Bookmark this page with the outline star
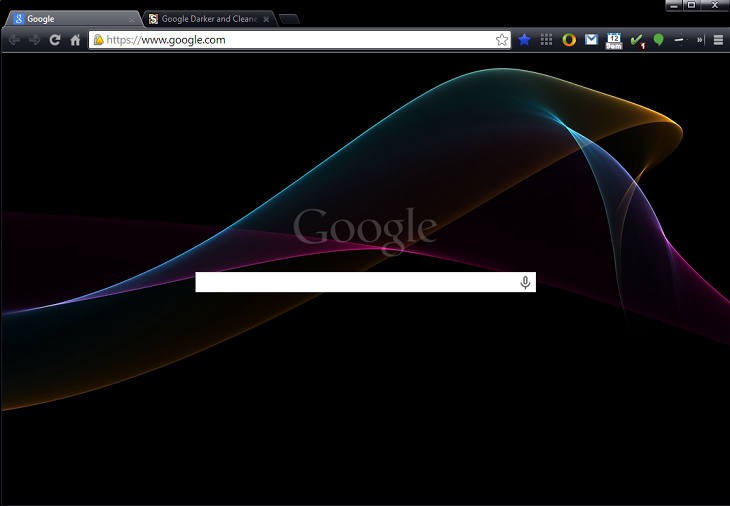This screenshot has height=506, width=730. 501,40
